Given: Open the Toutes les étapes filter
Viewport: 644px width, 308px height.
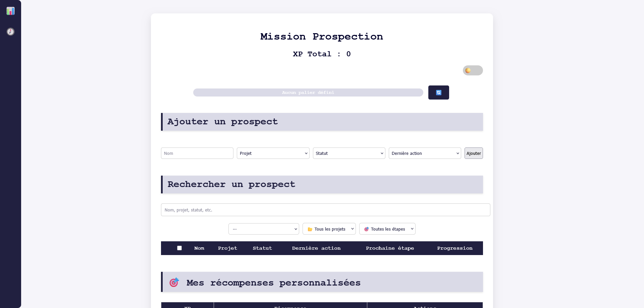Looking at the screenshot, I should pos(387,229).
